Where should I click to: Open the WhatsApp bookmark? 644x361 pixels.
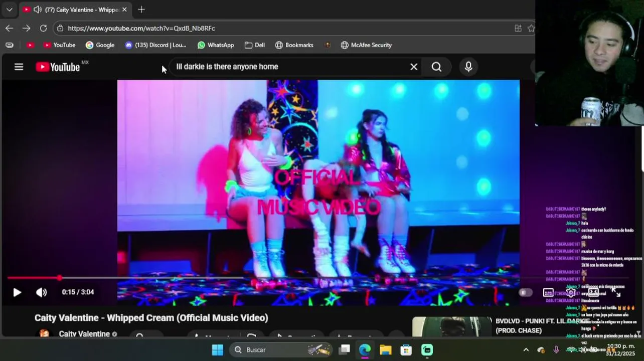pyautogui.click(x=216, y=45)
